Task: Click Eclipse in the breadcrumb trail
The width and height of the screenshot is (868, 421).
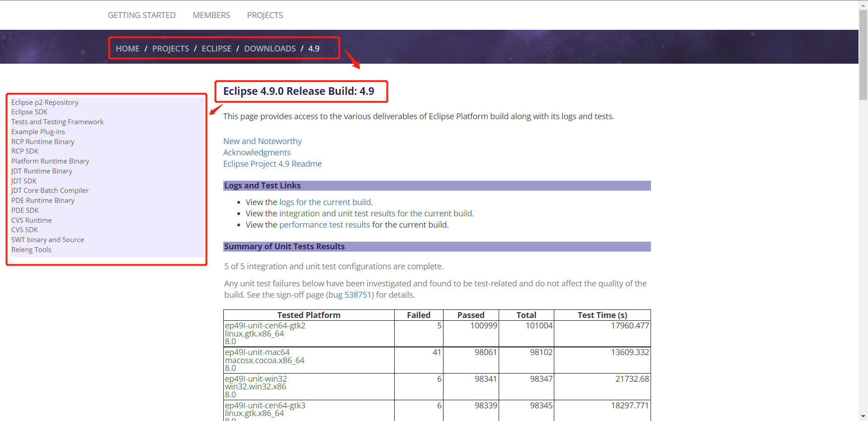Action: point(217,48)
